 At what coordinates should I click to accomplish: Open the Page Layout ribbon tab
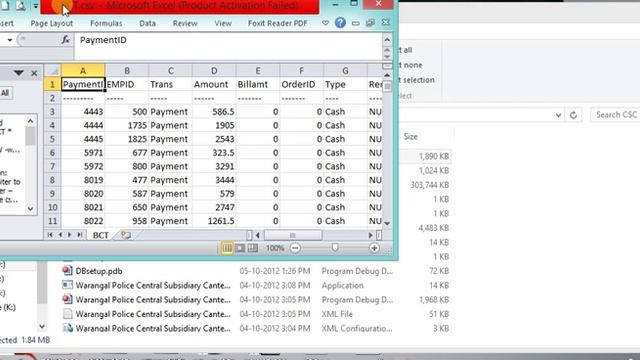pyautogui.click(x=52, y=23)
